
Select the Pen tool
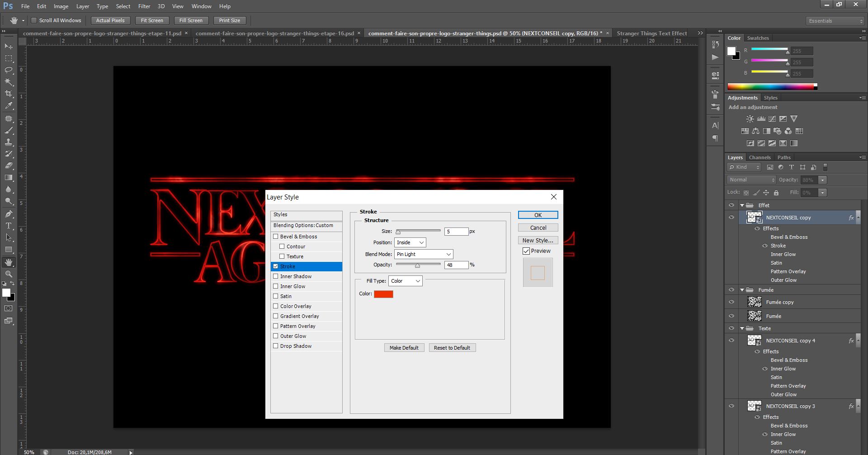[x=9, y=213]
